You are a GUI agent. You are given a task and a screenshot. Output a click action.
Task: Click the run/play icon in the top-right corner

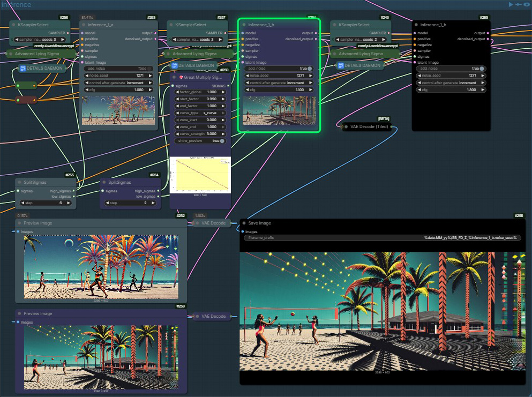pyautogui.click(x=511, y=4)
